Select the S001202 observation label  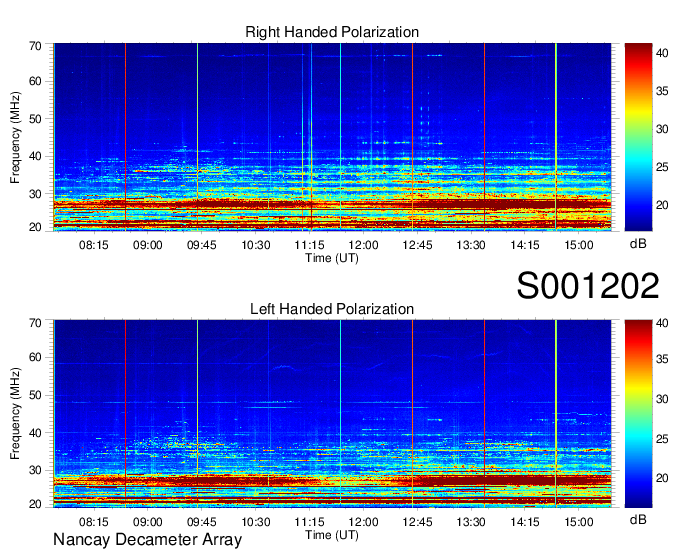click(x=588, y=286)
